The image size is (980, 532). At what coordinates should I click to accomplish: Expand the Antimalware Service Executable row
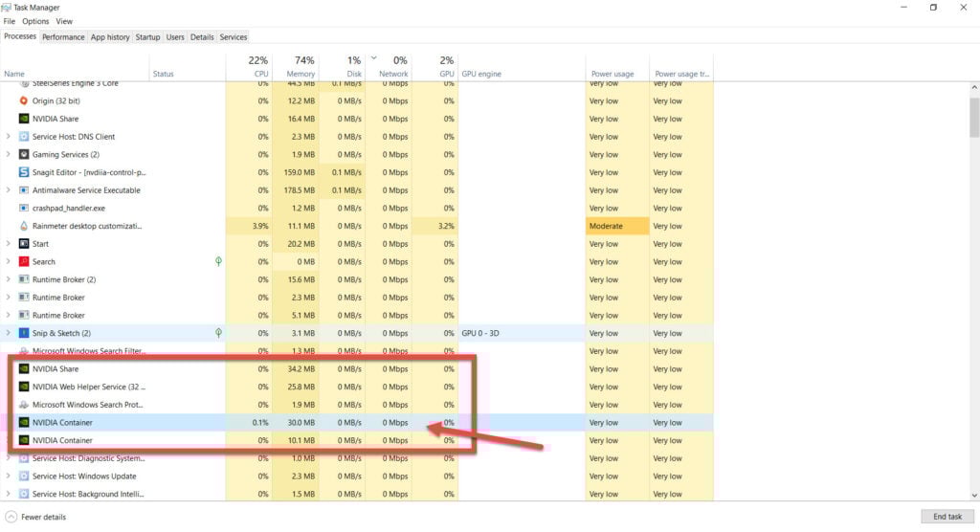pyautogui.click(x=8, y=190)
